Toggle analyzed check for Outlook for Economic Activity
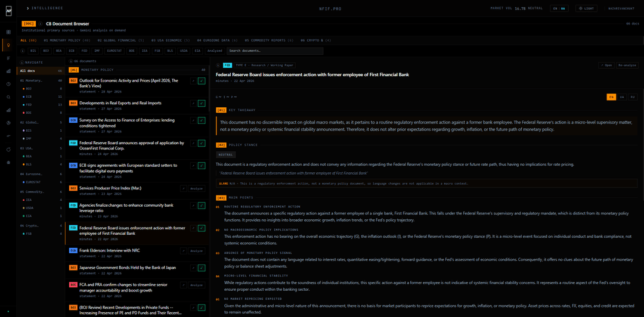Viewport: 644px width, 317px height. (x=202, y=81)
